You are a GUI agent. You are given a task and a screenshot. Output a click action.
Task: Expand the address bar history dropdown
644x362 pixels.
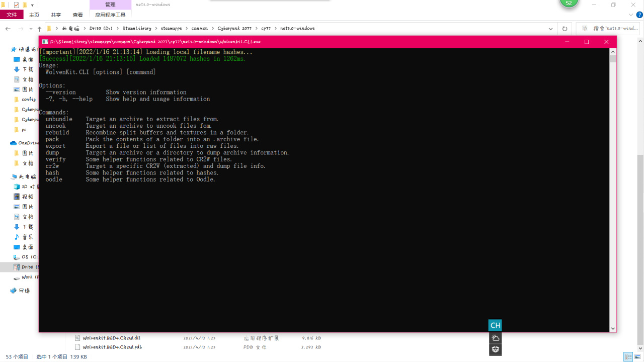click(551, 29)
